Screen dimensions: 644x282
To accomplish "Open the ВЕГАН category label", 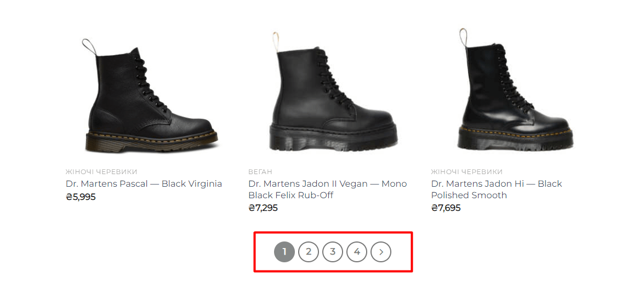I will (x=260, y=172).
